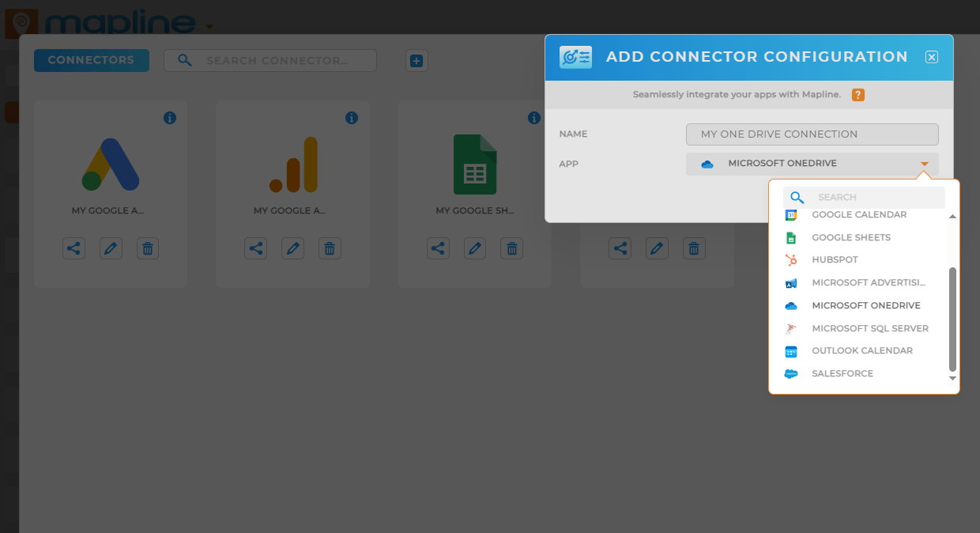Select Microsoft SQL Server from the app list
This screenshot has width=980, height=533.
tap(870, 328)
